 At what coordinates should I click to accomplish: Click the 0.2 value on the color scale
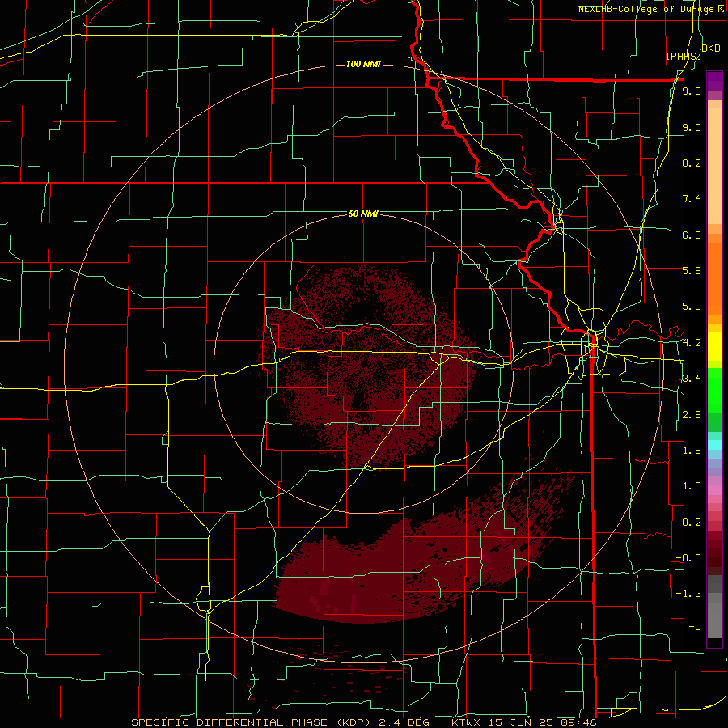coord(692,523)
